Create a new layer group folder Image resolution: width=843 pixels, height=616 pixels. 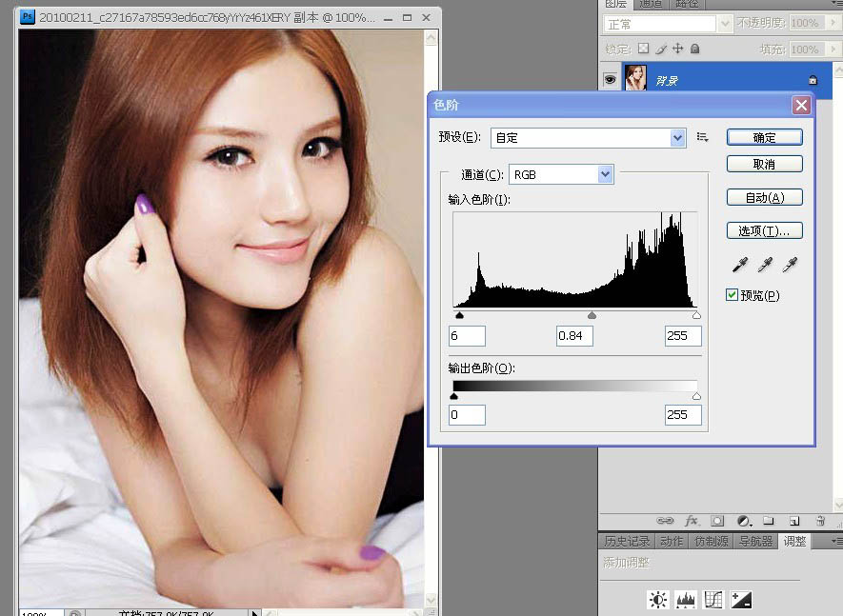tap(769, 521)
